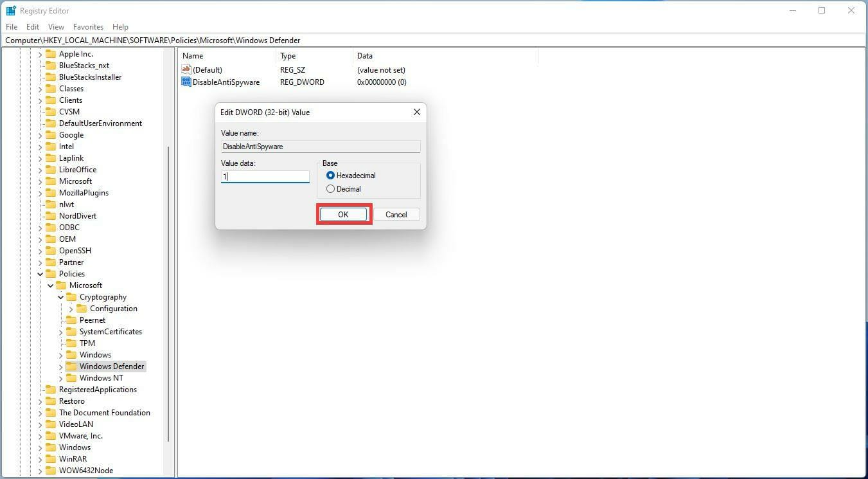Viewport: 868px width, 479px height.
Task: Select the nlwt tree entry
Action: pos(66,204)
